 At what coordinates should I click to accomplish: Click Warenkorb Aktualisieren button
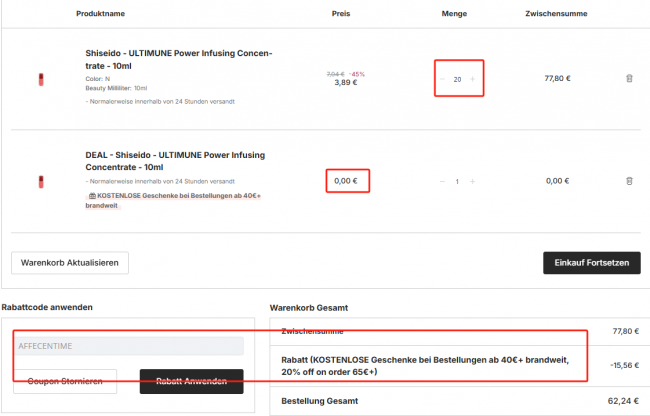coord(70,263)
